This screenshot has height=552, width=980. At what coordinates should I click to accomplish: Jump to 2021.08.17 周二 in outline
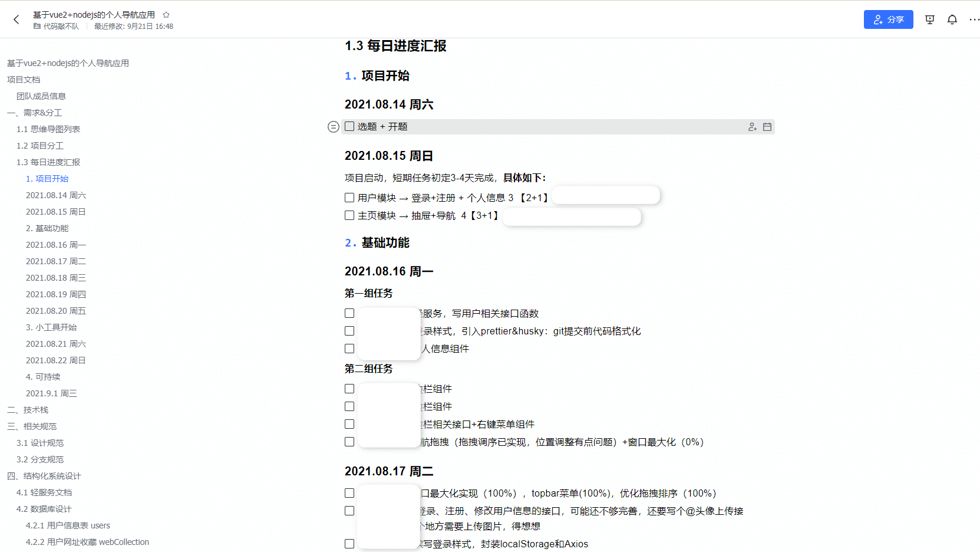tap(56, 261)
